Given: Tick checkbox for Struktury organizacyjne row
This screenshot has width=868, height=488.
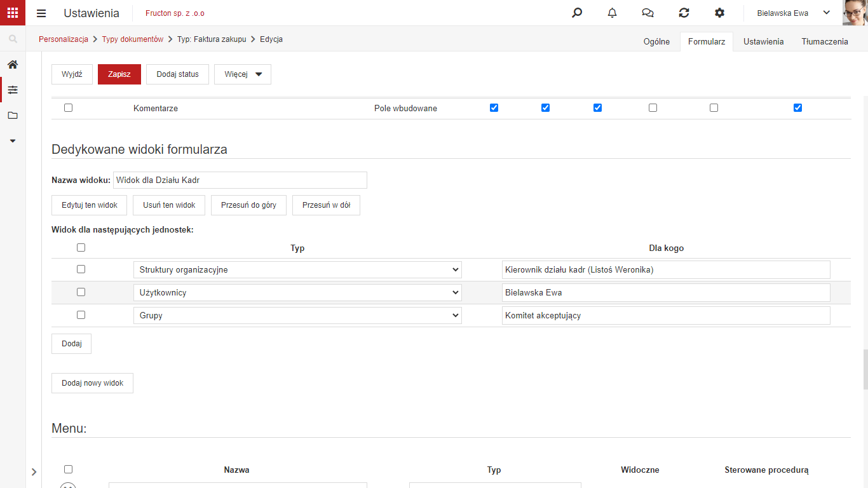Looking at the screenshot, I should (81, 269).
